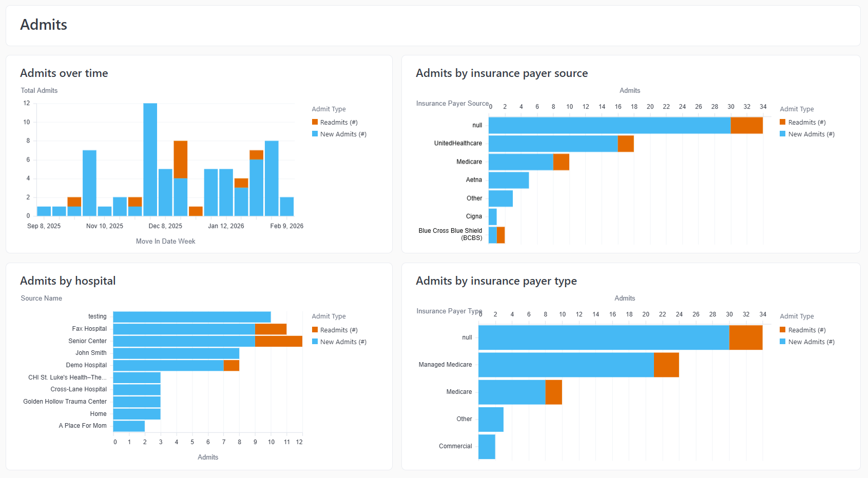868x478 pixels.
Task: Select the tallest 12-admit bar in Admits over time
Action: coord(150,160)
